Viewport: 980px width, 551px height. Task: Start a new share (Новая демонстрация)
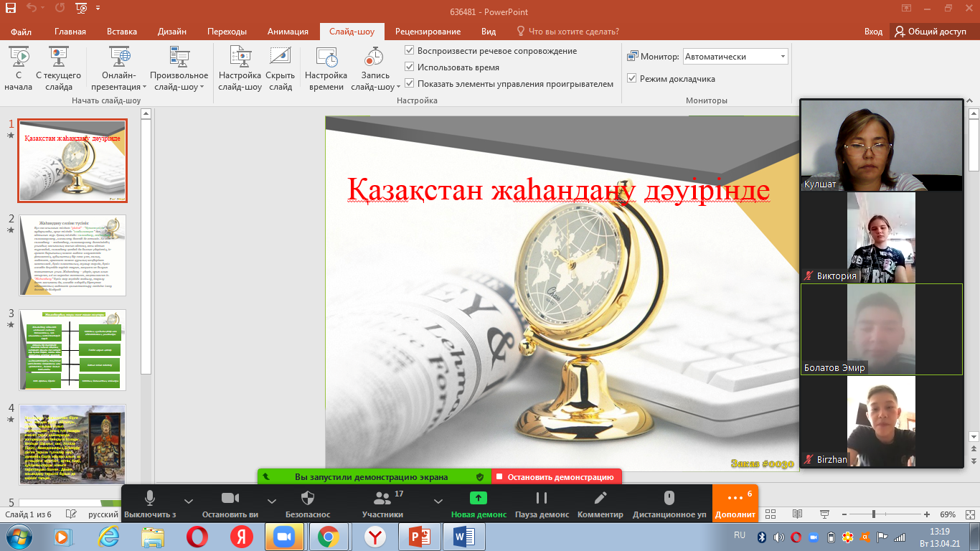pyautogui.click(x=479, y=503)
